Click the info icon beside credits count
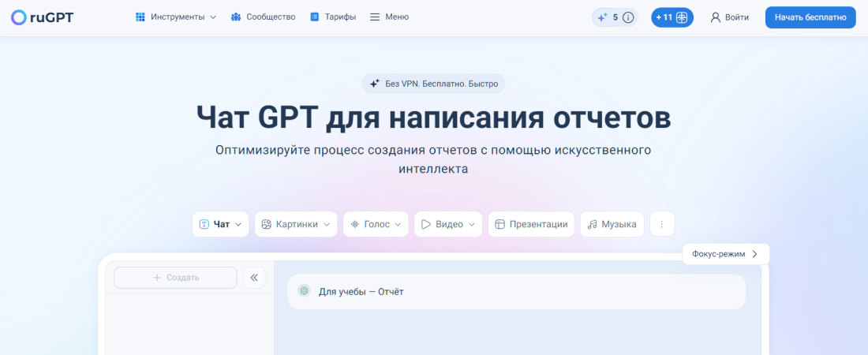The image size is (868, 355). (628, 17)
